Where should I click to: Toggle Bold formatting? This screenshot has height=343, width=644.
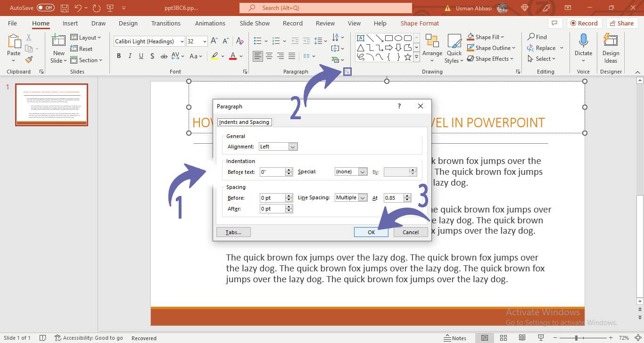(119, 56)
